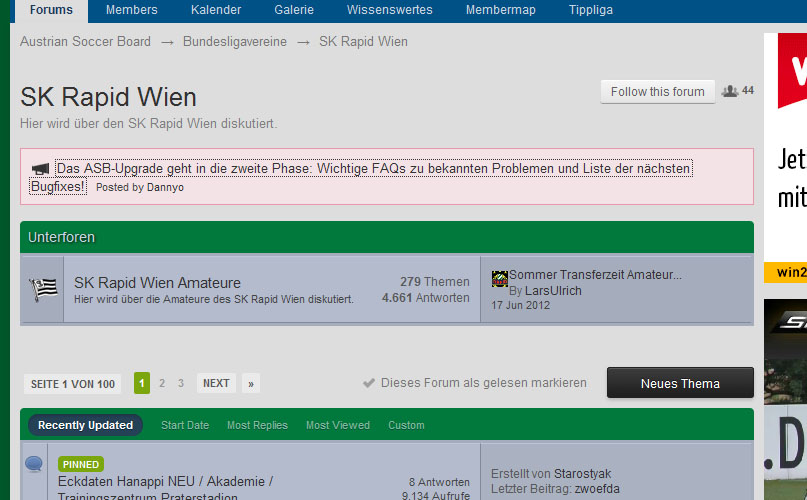807x500 pixels.
Task: Sort topics by Start Date
Action: (185, 425)
